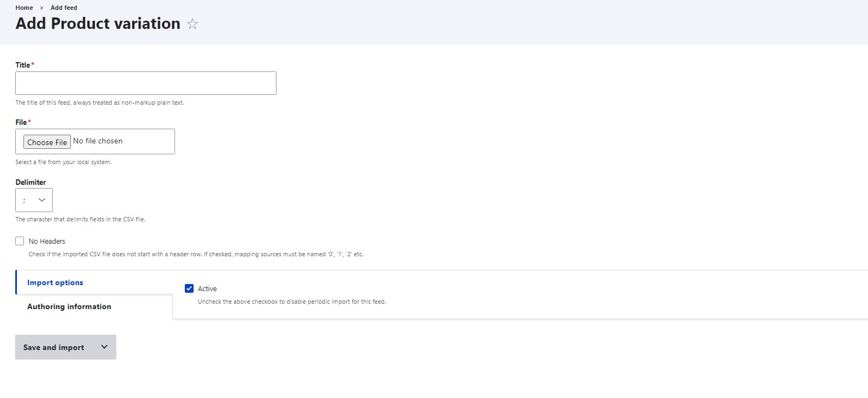
Task: Focus the Title text field
Action: tap(146, 83)
